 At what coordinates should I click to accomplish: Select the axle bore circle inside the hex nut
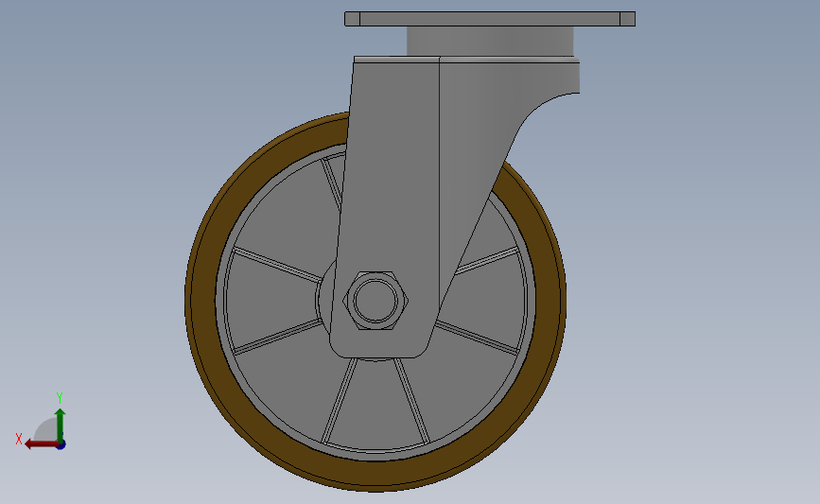pos(375,301)
